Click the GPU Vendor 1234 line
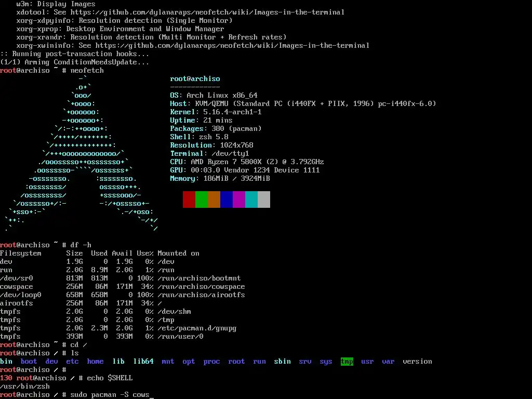 245,170
